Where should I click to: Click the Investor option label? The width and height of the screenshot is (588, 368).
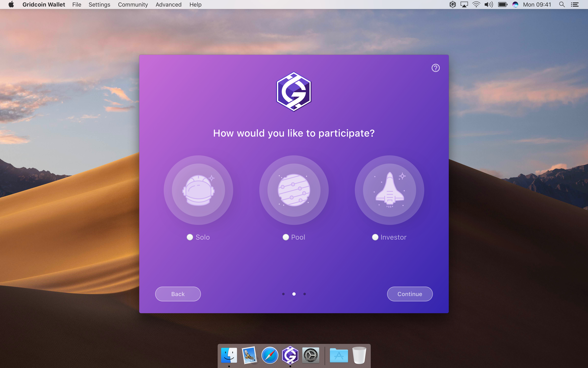[x=393, y=237]
